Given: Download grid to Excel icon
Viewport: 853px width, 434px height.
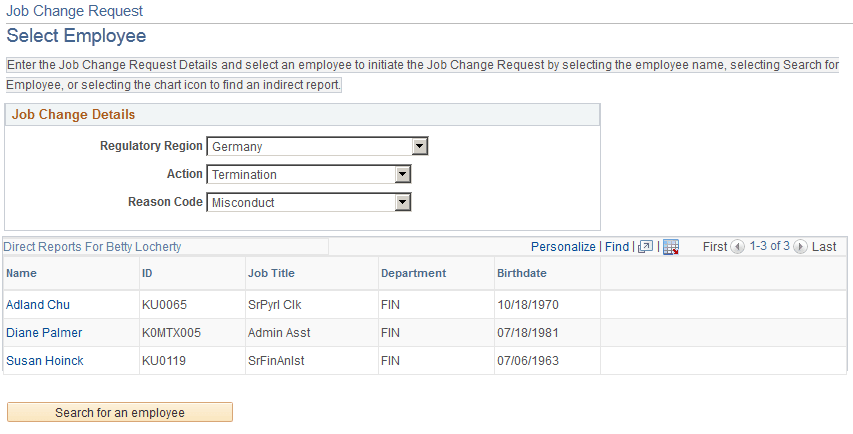Looking at the screenshot, I should (671, 247).
